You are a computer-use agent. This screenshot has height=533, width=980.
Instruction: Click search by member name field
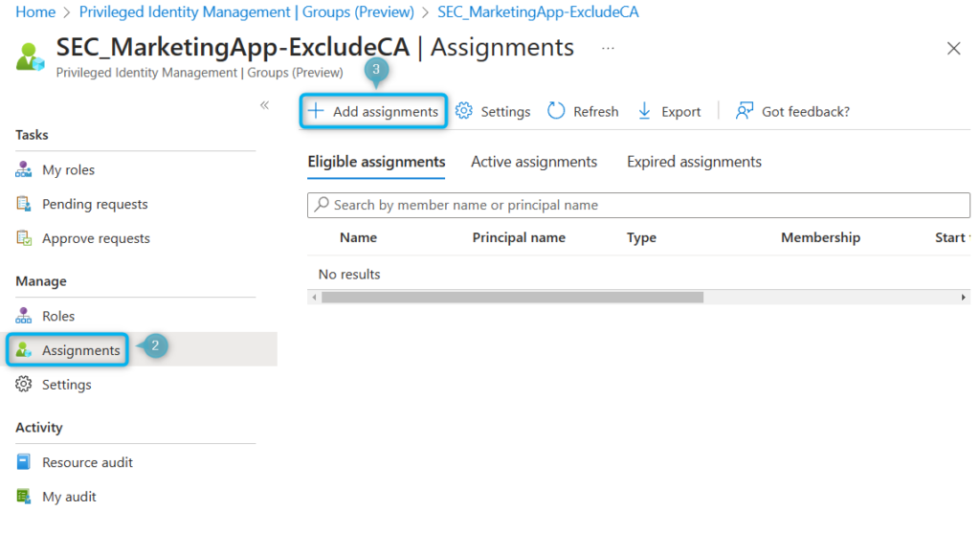pos(638,205)
